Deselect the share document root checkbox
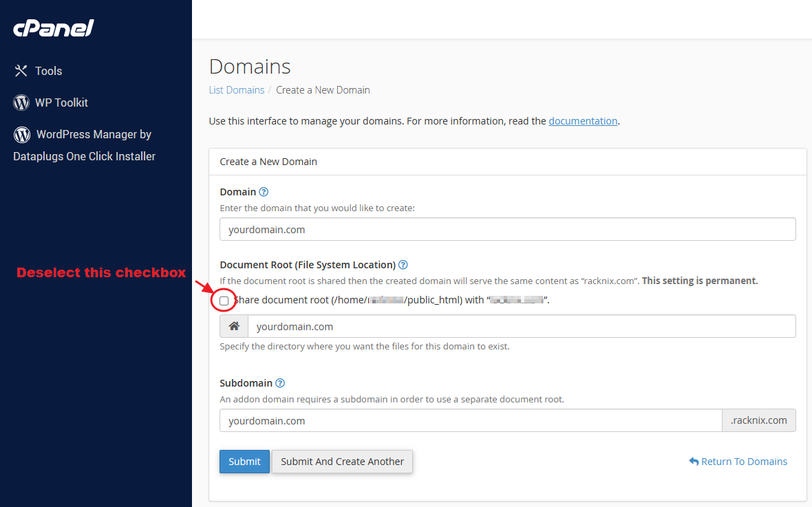Viewport: 812px width, 507px height. pyautogui.click(x=224, y=301)
